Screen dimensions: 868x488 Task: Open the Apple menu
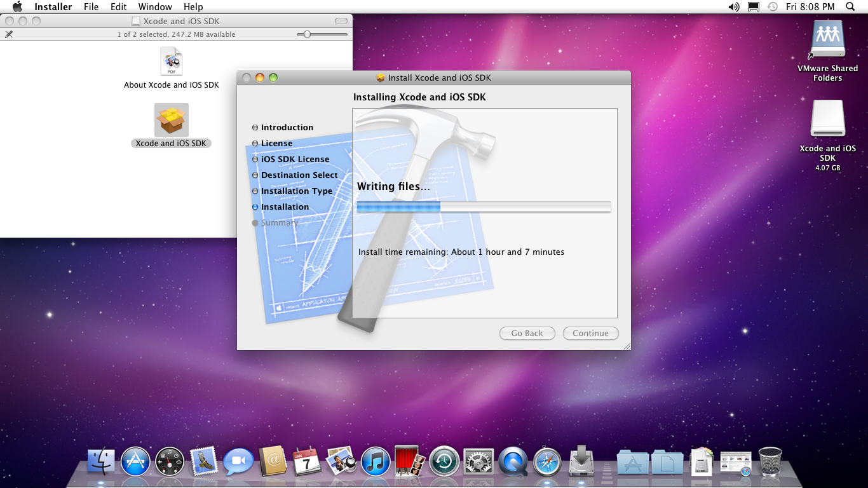point(17,7)
